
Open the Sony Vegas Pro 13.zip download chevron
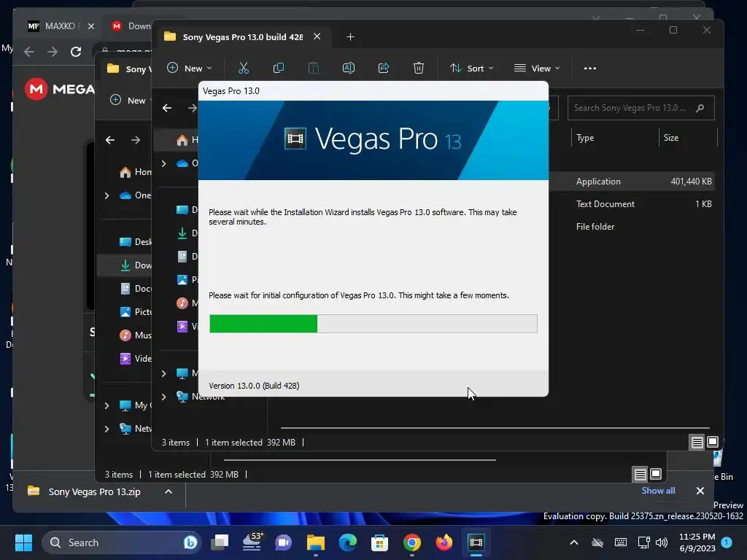pos(169,491)
